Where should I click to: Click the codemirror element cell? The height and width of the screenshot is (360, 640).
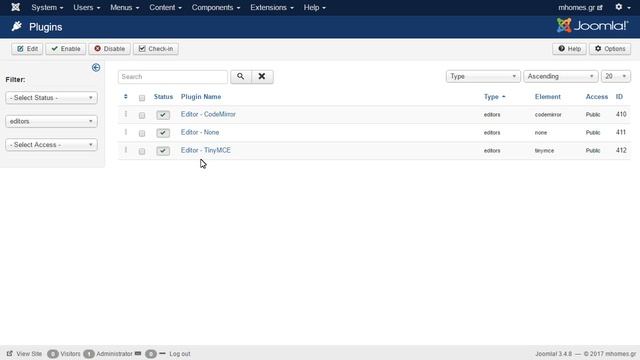(548, 115)
